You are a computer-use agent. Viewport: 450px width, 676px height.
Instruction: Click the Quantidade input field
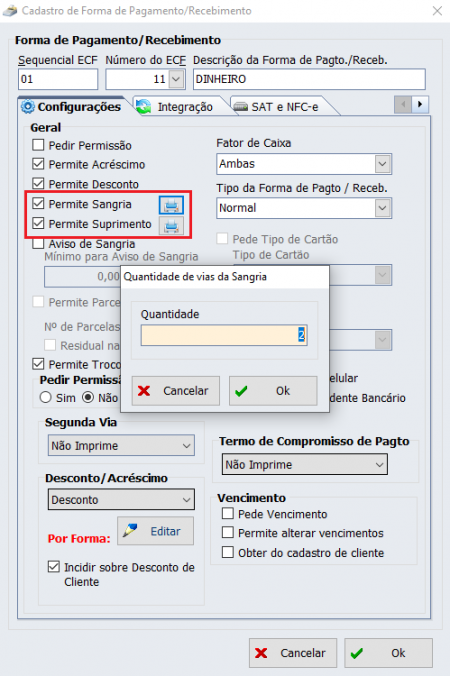[x=224, y=335]
